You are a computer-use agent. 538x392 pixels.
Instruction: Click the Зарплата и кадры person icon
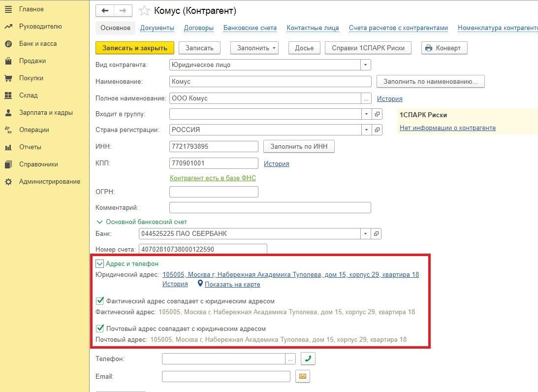point(8,113)
